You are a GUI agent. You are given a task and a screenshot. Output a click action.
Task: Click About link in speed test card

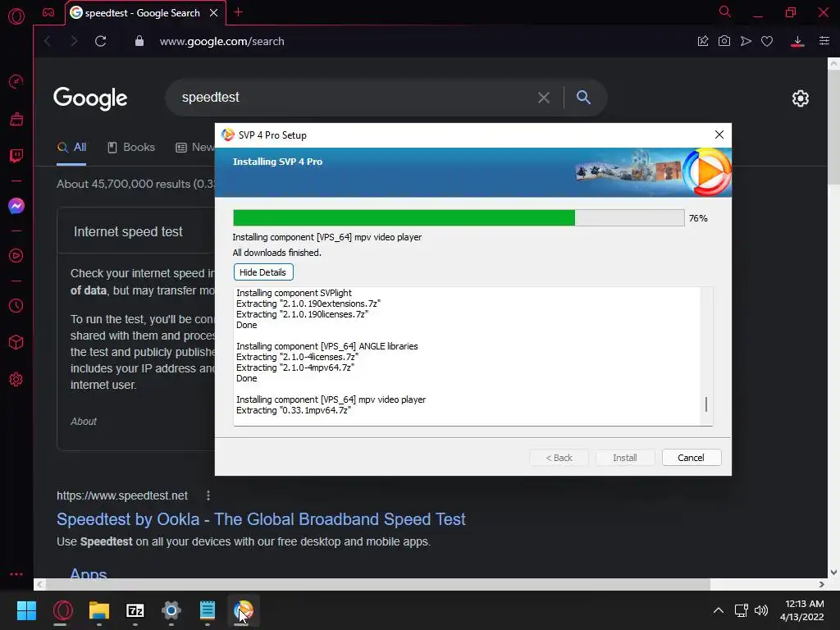point(84,422)
